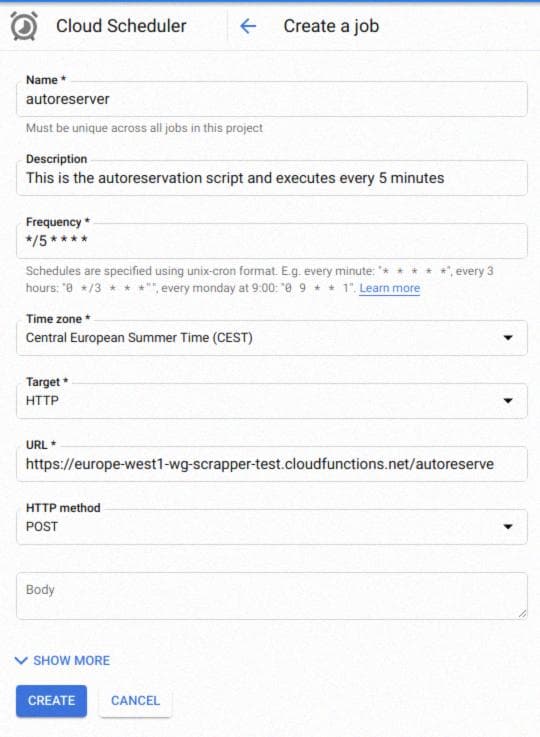Open the POST HTTP method dropdown

pyautogui.click(x=272, y=527)
